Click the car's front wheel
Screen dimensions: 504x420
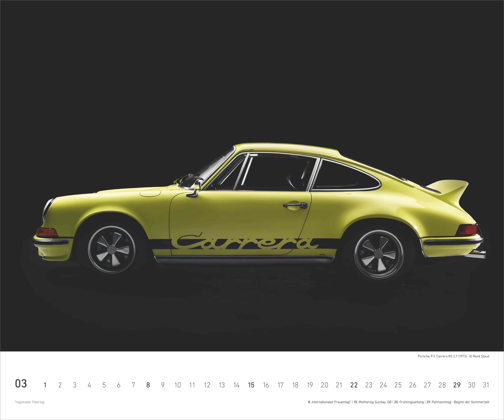[111, 249]
